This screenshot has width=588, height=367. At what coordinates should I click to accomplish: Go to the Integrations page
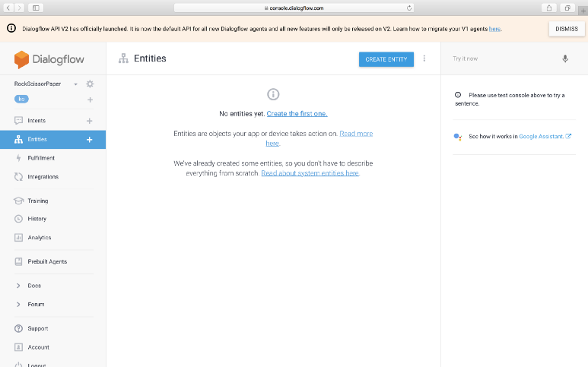click(43, 176)
